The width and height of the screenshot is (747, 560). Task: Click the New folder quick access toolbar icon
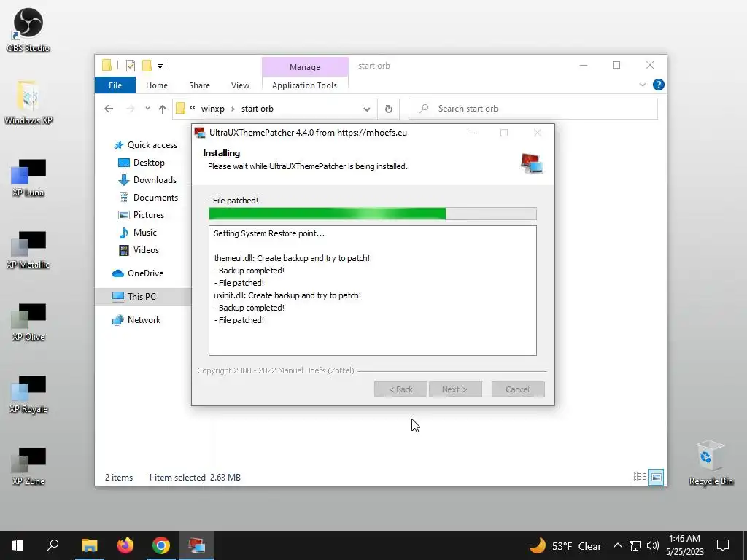point(147,66)
